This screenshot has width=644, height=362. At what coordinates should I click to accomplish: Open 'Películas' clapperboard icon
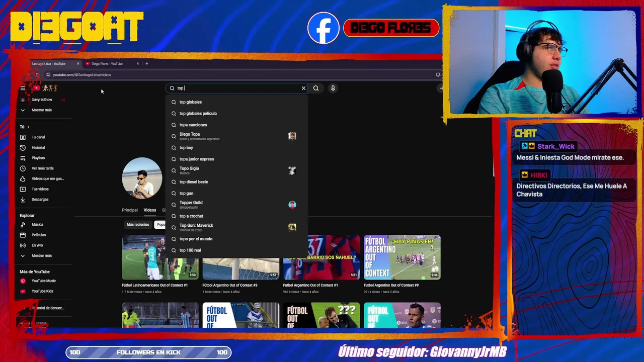pyautogui.click(x=23, y=235)
